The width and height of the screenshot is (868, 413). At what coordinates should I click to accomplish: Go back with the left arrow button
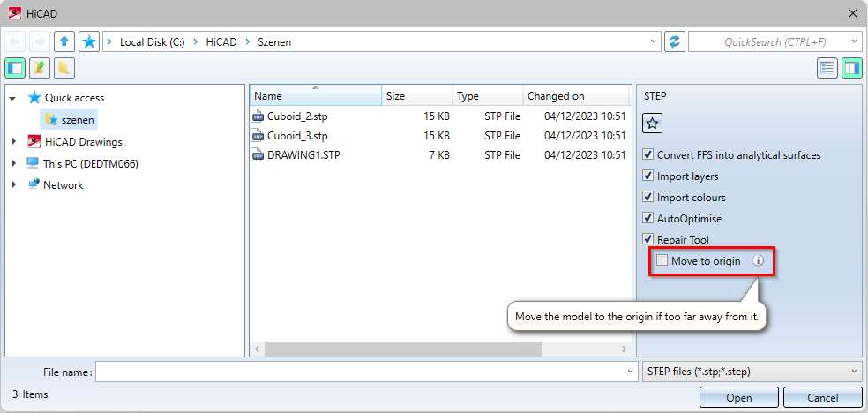14,41
